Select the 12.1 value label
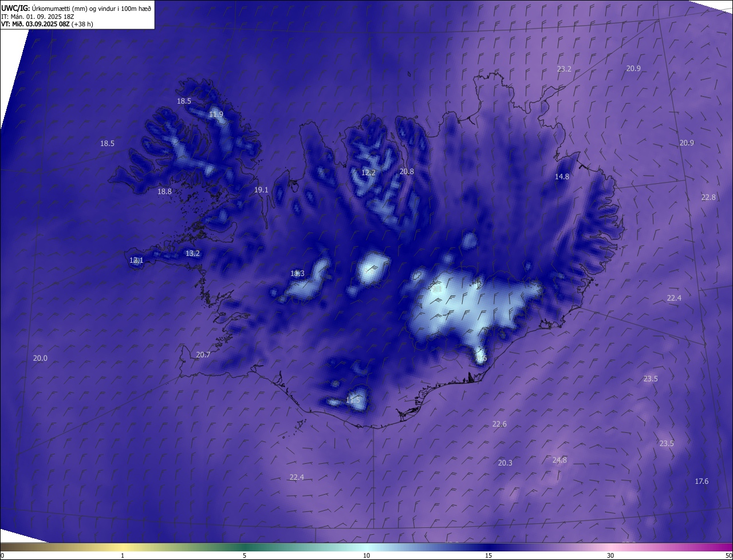 coord(136,260)
